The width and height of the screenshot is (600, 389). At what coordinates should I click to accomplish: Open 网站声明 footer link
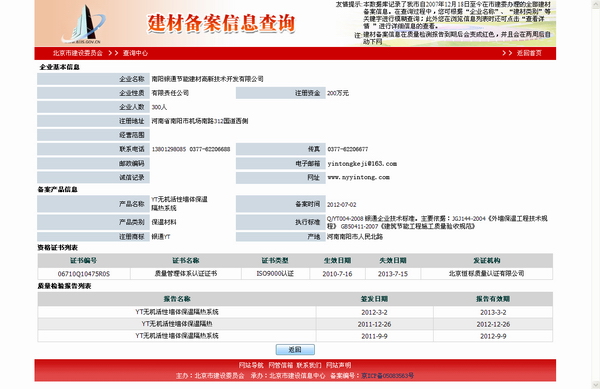338,365
